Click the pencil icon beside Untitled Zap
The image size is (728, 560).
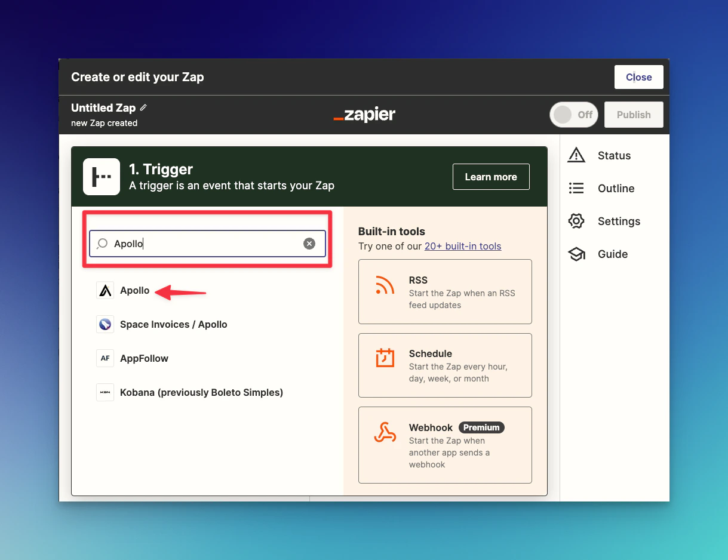pyautogui.click(x=143, y=108)
